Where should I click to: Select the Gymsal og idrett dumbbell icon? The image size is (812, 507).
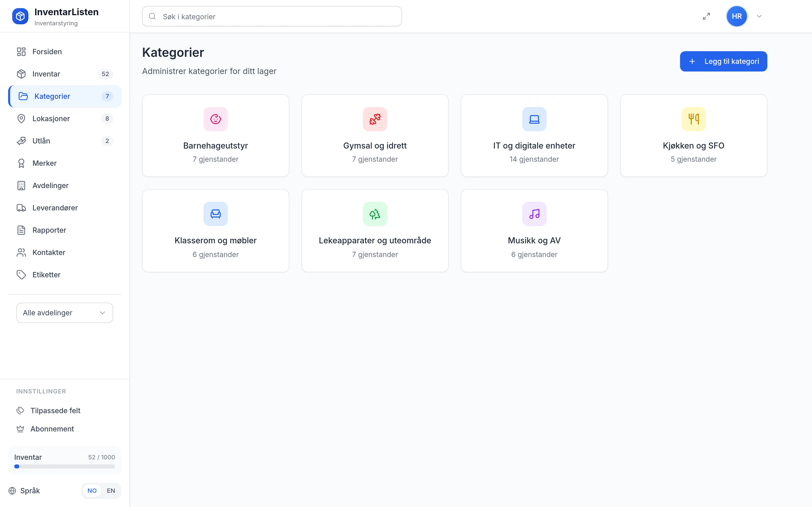pyautogui.click(x=375, y=119)
